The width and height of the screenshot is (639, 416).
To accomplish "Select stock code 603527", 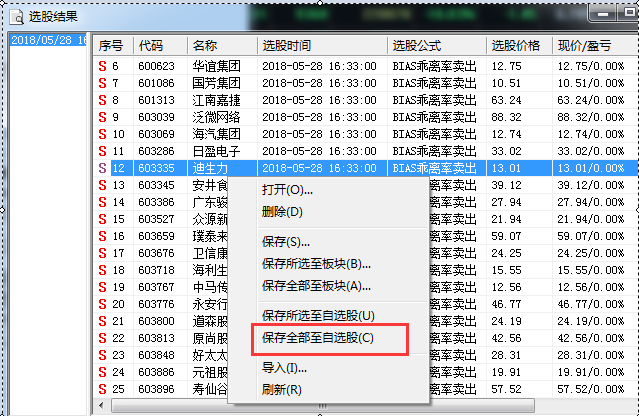I will [156, 219].
